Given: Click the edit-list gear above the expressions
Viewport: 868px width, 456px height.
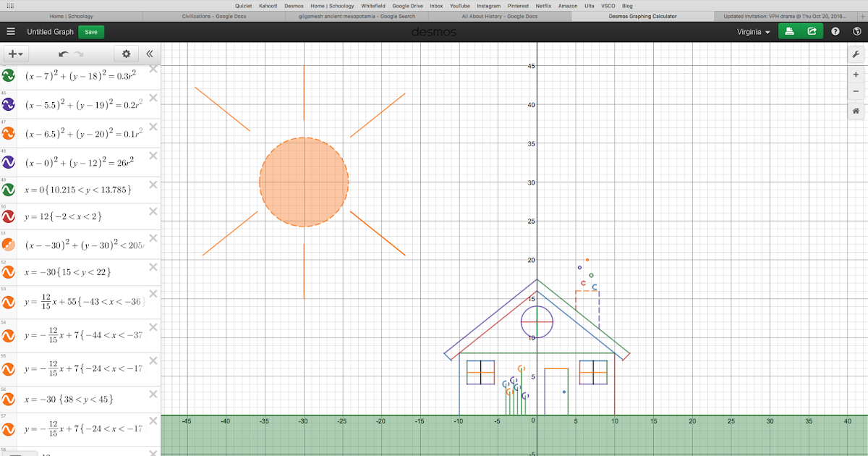Looking at the screenshot, I should point(126,53).
